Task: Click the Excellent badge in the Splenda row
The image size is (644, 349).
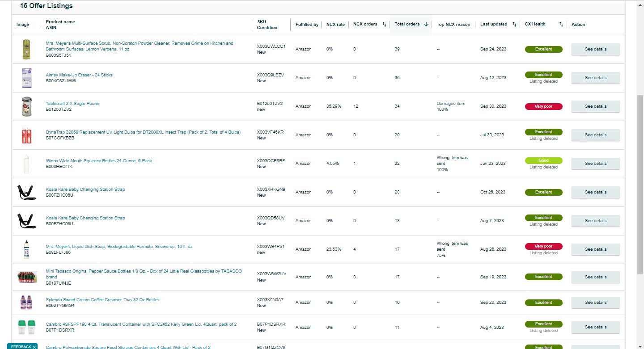Action: click(544, 303)
